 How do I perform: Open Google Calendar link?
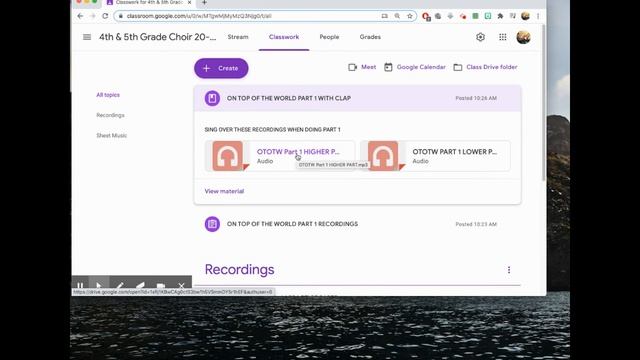click(x=415, y=67)
